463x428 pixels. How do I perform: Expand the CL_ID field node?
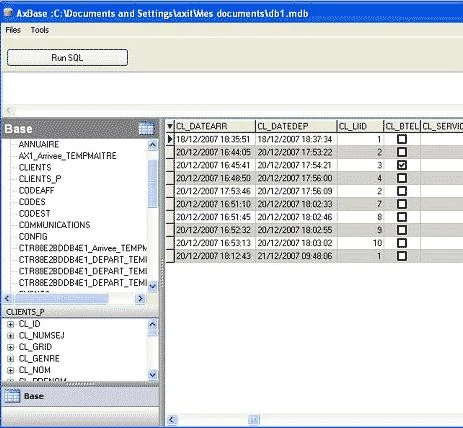tap(11, 324)
